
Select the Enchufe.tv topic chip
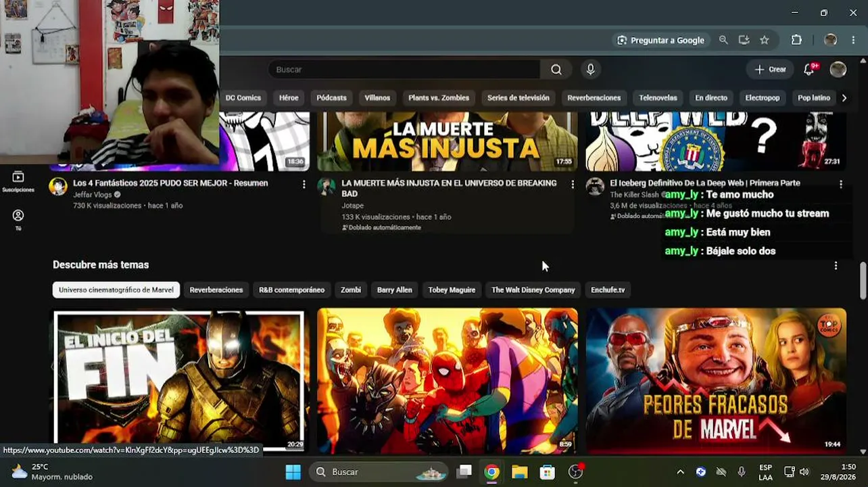point(608,290)
